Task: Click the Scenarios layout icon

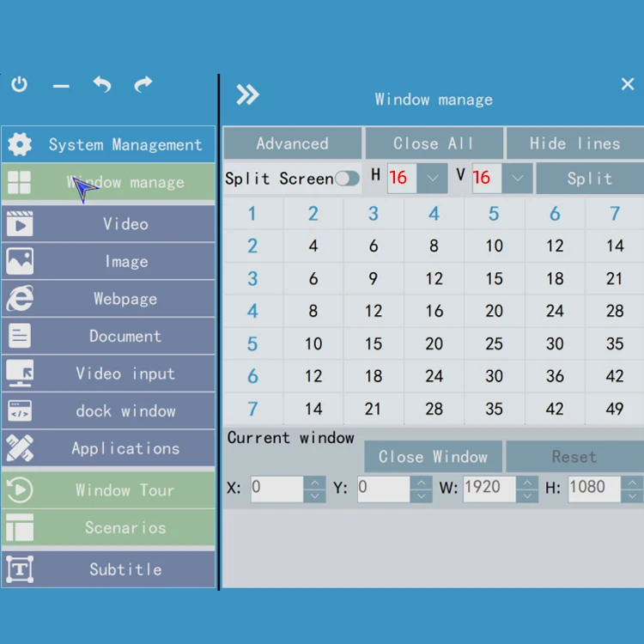Action: (x=20, y=527)
